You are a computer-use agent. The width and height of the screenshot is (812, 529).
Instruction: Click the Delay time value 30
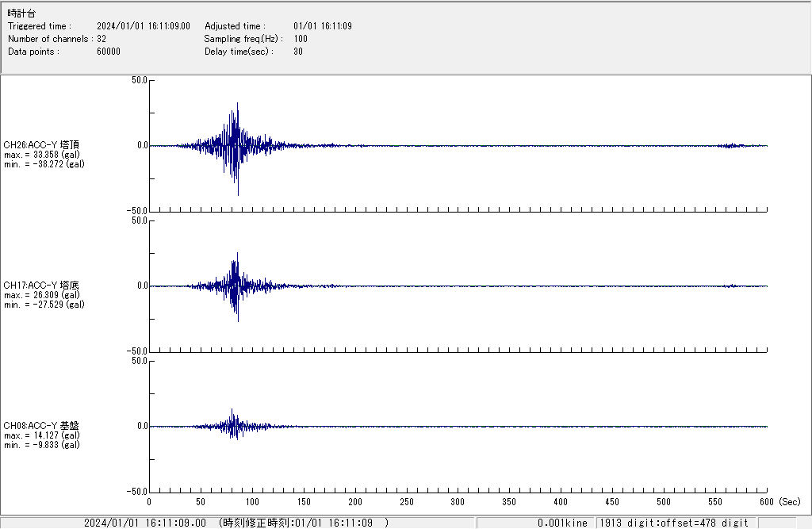(x=298, y=52)
